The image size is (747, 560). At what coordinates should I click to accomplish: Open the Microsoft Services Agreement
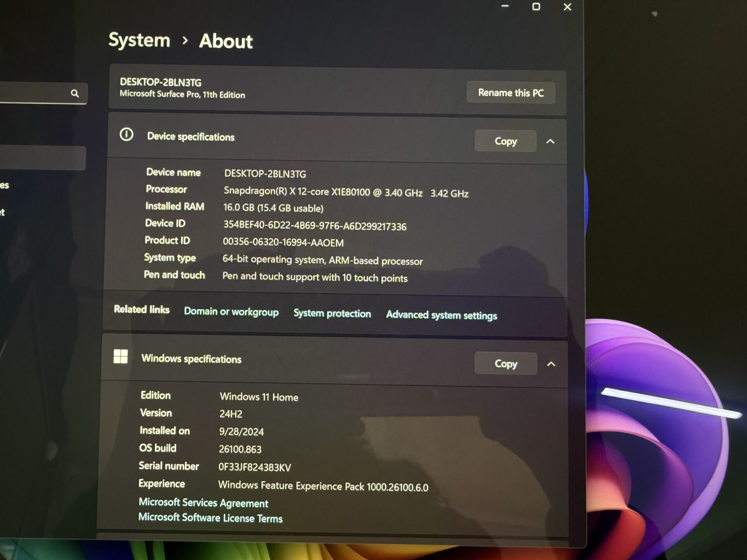pos(203,502)
